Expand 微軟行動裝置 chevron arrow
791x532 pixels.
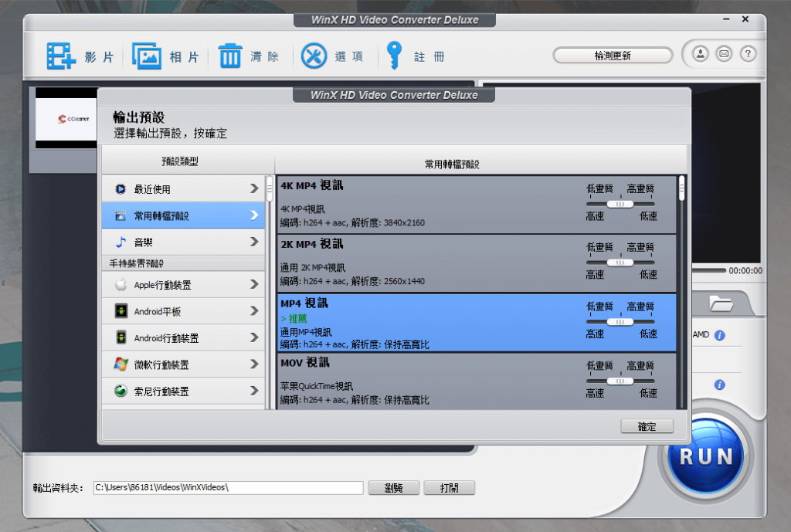(x=254, y=364)
